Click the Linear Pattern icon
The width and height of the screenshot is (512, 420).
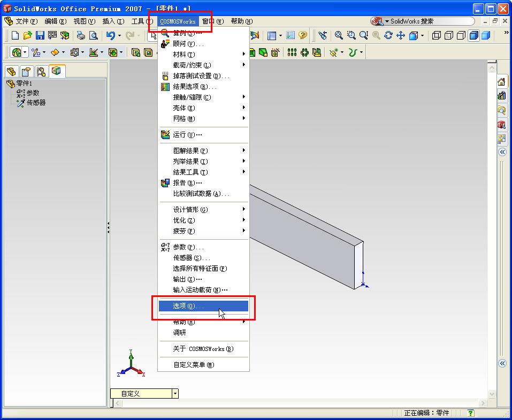[292, 52]
